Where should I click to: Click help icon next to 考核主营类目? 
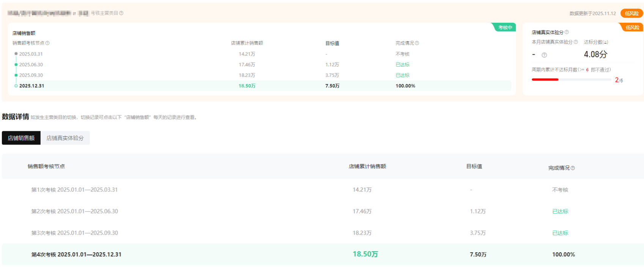[x=121, y=13]
